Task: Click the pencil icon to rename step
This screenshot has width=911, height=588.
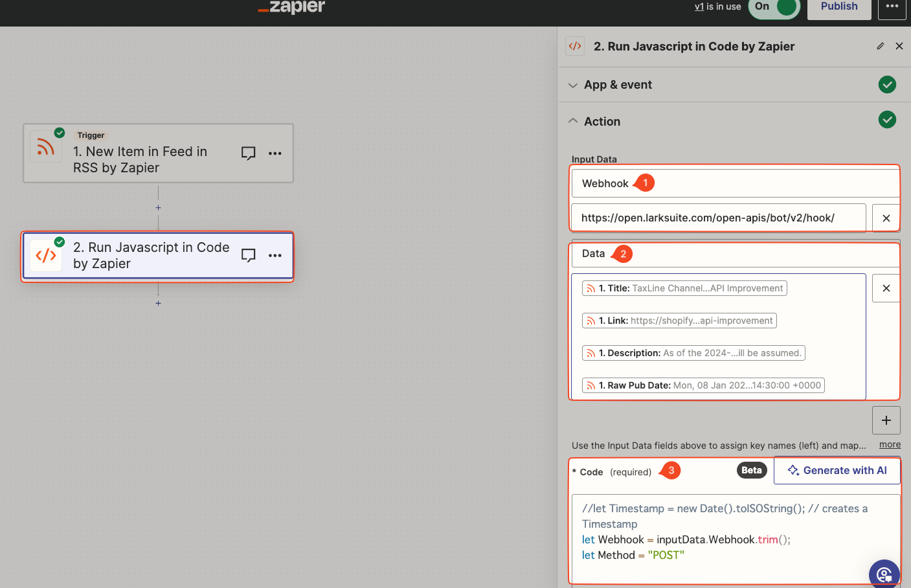Action: (x=881, y=46)
